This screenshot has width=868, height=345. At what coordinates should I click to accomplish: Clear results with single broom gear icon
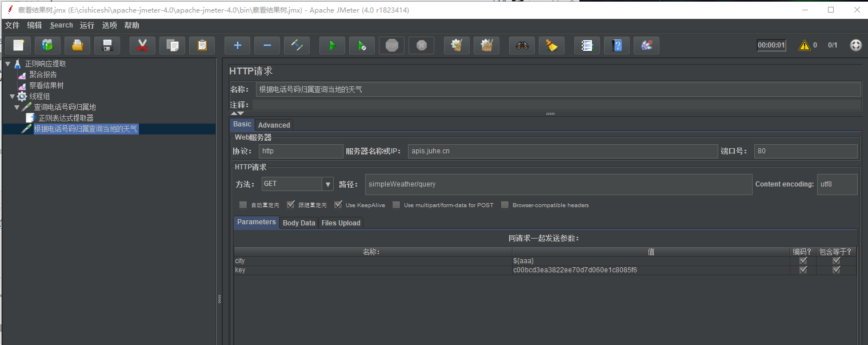457,45
